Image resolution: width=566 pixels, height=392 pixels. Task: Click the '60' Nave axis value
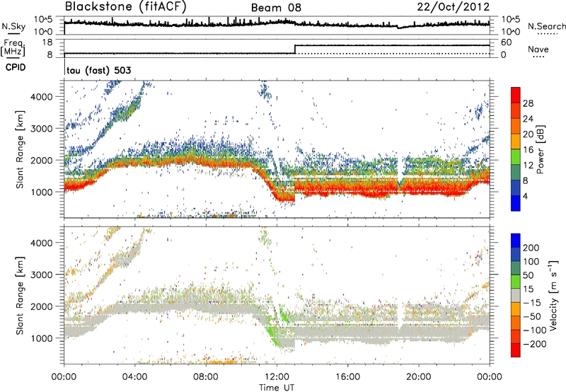(506, 42)
